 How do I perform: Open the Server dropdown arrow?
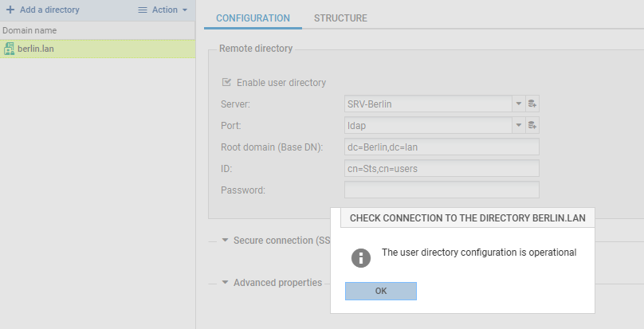pyautogui.click(x=517, y=104)
